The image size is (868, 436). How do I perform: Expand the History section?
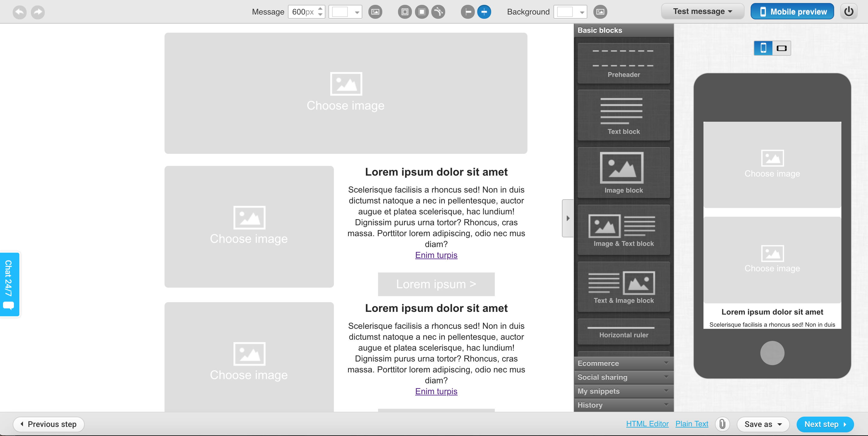624,405
